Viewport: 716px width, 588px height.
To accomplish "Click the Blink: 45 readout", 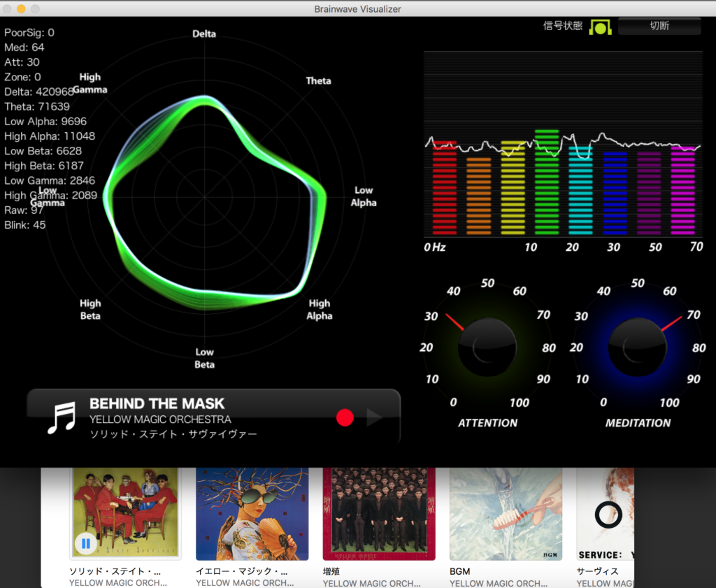I will (x=25, y=224).
